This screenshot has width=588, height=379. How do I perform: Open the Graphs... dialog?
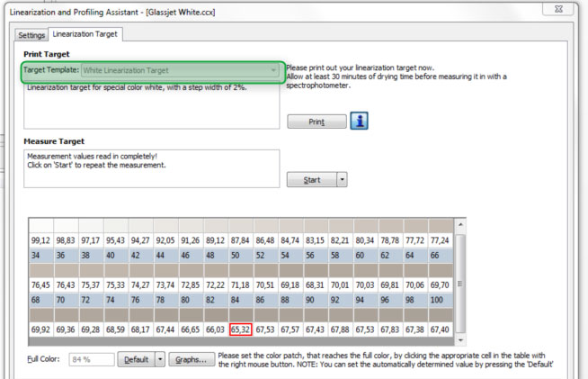pyautogui.click(x=192, y=359)
